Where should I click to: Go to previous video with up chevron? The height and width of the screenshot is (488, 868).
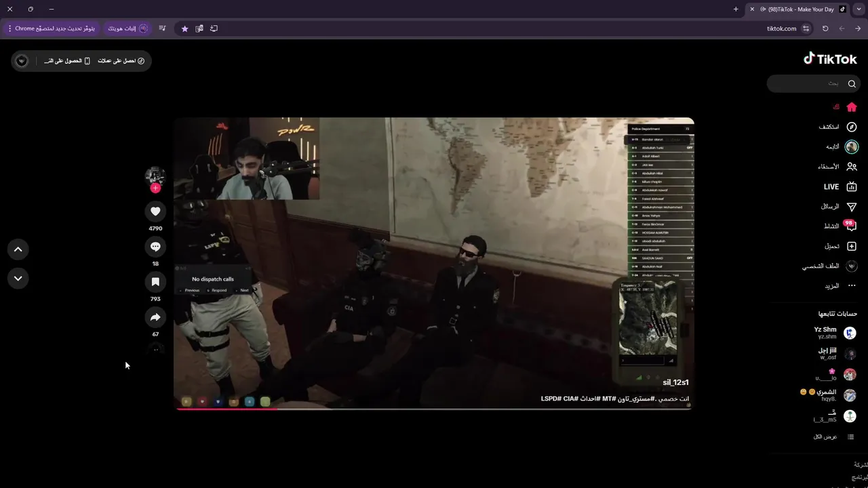tap(18, 249)
